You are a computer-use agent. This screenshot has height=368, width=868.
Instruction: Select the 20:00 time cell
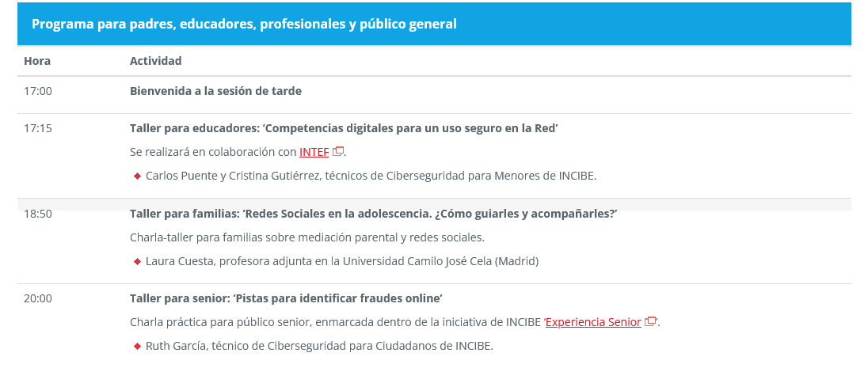[x=38, y=298]
